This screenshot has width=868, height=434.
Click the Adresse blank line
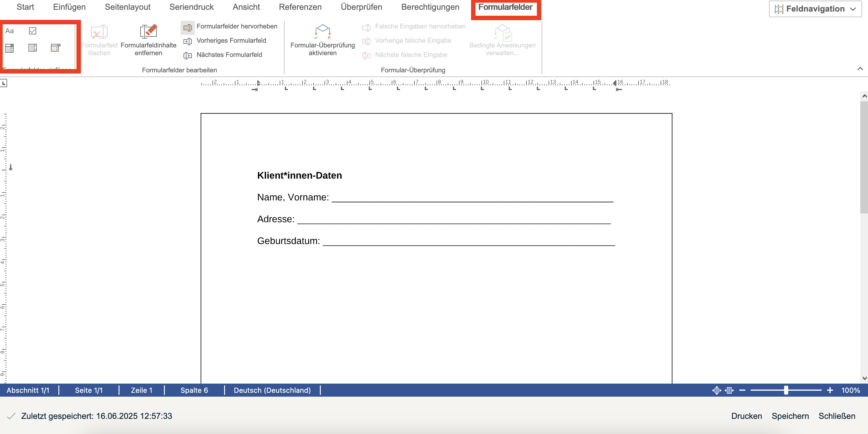(454, 222)
